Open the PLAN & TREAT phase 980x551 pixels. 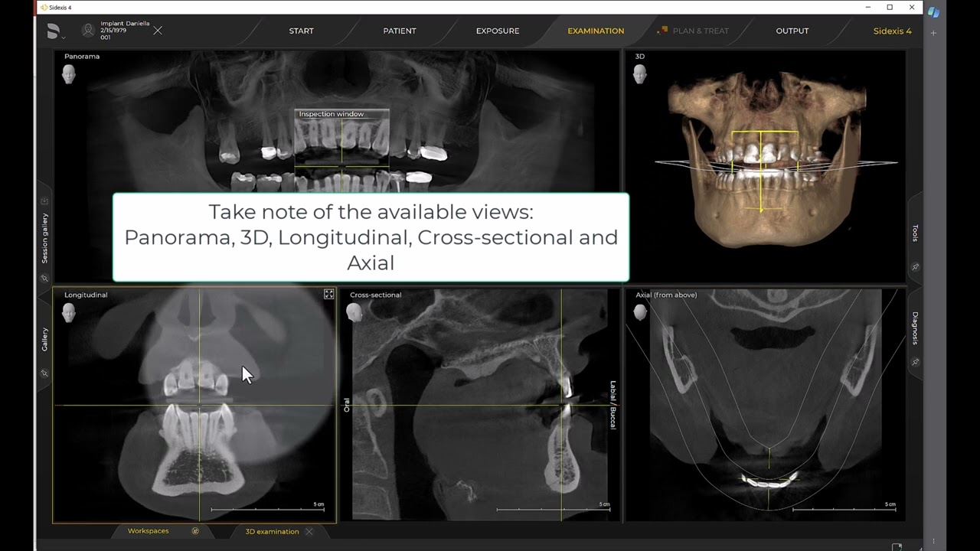tap(694, 31)
